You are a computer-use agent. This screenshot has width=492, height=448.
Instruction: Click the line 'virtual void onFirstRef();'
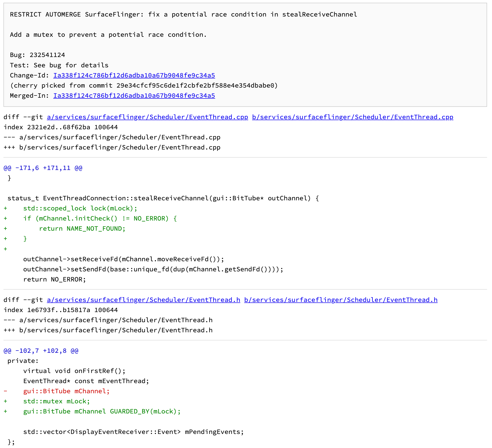coord(74,371)
